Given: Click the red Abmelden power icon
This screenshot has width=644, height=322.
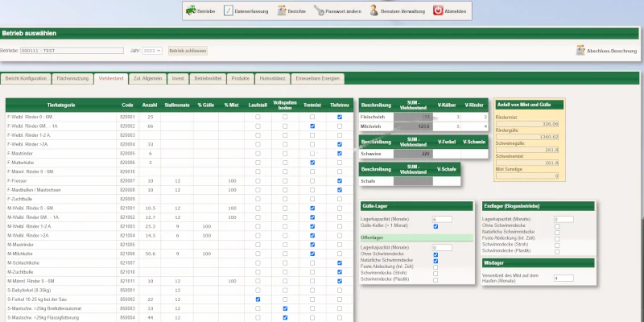Looking at the screenshot, I should (x=438, y=10).
